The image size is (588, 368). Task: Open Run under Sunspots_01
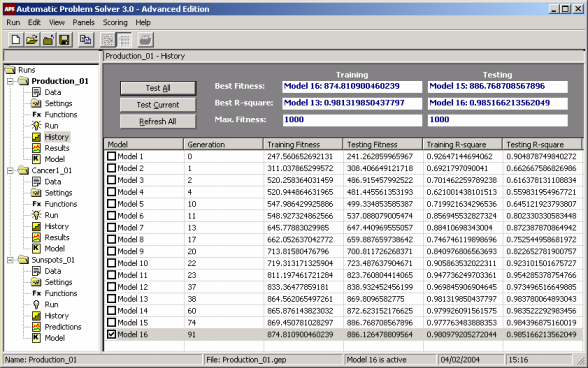coord(51,304)
